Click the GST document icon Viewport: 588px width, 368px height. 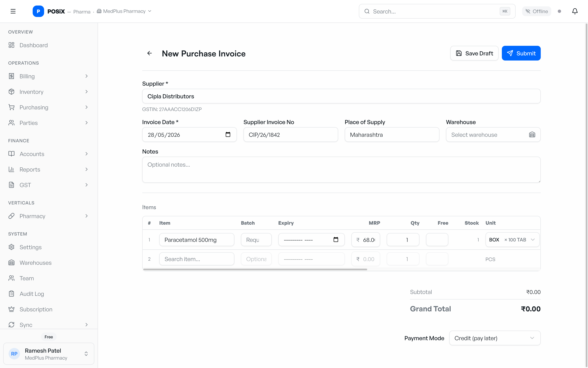(11, 185)
